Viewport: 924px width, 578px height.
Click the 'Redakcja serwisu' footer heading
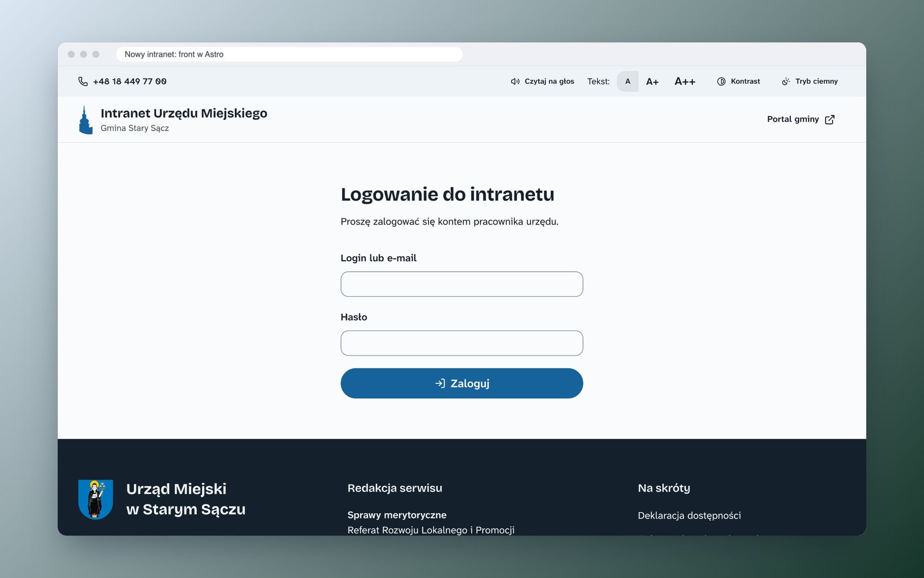pyautogui.click(x=395, y=488)
